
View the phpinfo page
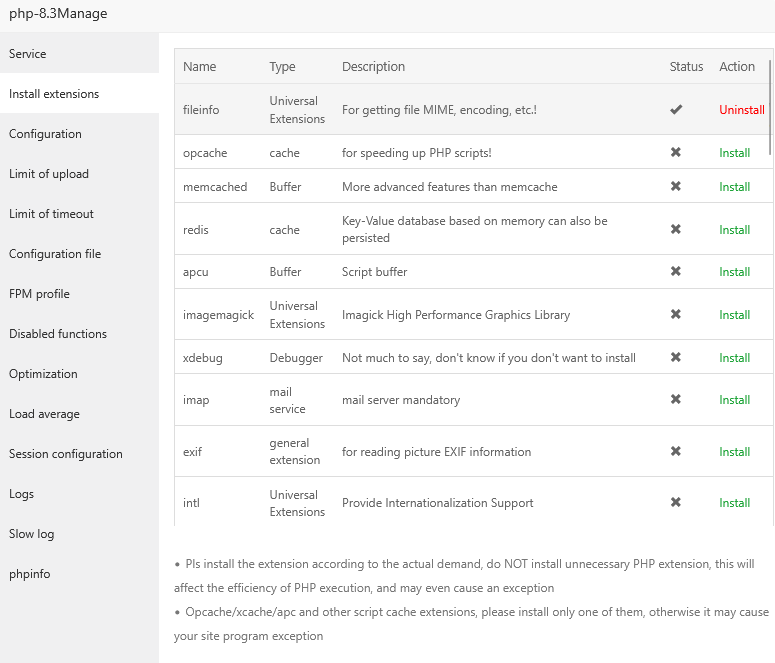pyautogui.click(x=30, y=574)
